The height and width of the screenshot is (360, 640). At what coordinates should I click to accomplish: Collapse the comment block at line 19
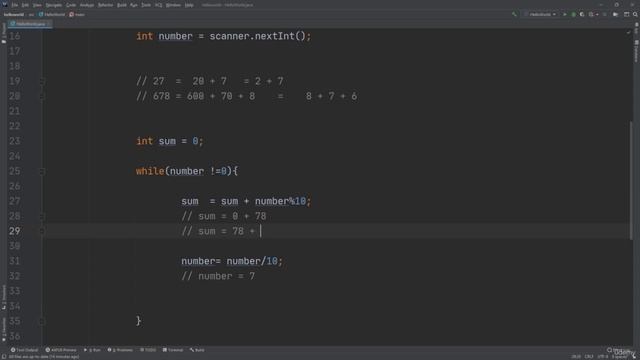[42, 81]
